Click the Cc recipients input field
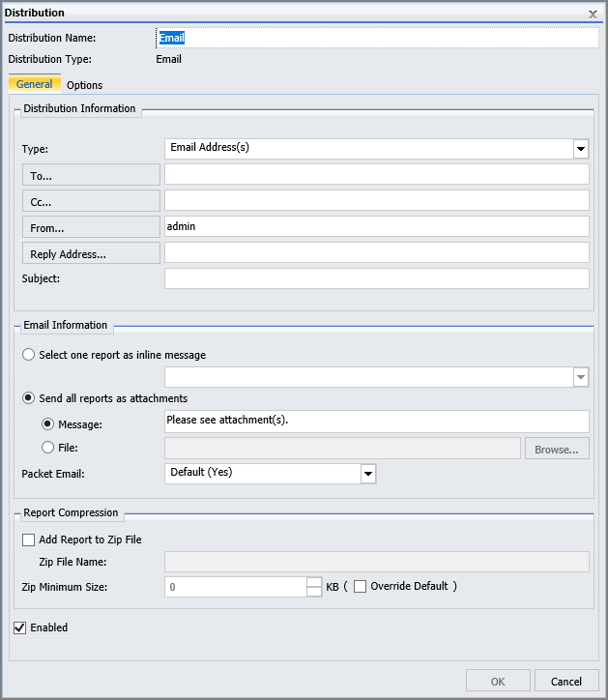 coord(377,200)
